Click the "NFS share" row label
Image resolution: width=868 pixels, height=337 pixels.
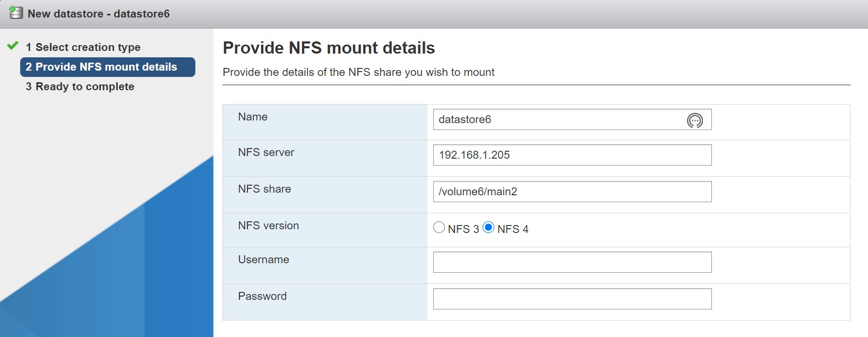tap(264, 189)
